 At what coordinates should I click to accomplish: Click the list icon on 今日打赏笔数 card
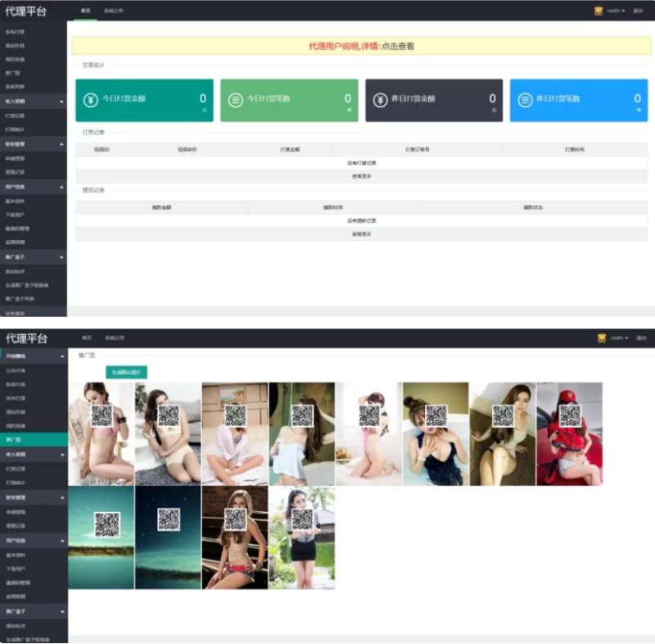point(236,100)
